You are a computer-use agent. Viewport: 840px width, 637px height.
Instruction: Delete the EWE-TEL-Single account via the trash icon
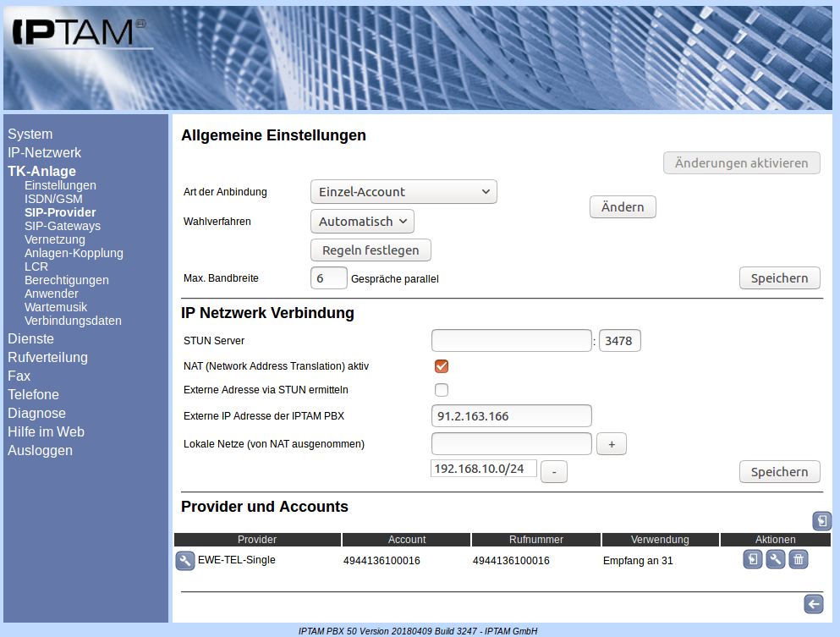[799, 559]
